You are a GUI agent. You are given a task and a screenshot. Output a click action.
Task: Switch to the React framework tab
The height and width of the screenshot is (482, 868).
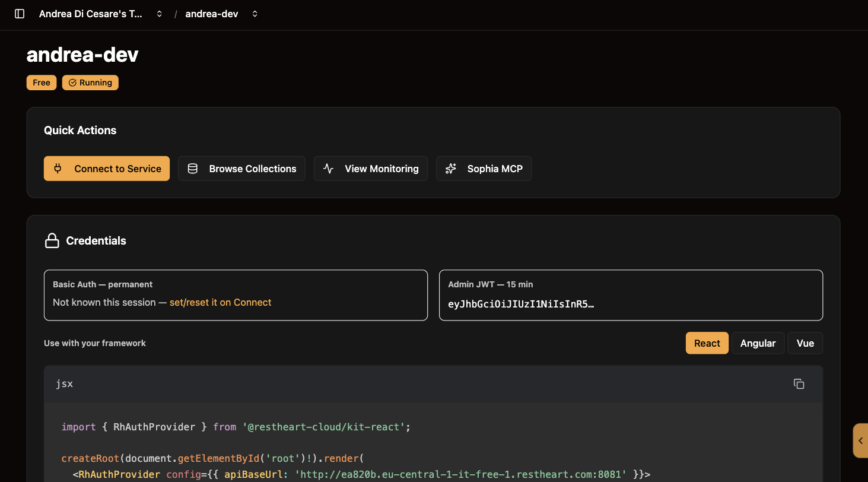(707, 343)
